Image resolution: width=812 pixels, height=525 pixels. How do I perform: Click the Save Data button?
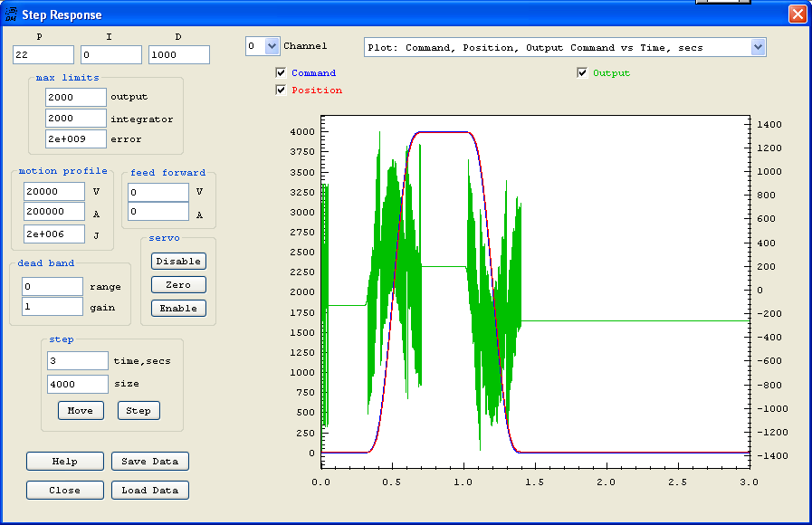coord(150,462)
